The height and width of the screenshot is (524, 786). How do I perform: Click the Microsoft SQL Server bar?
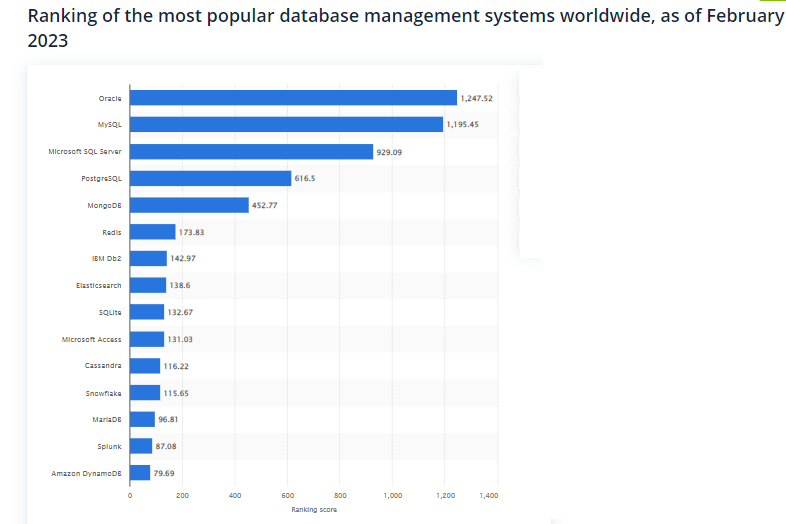click(251, 151)
